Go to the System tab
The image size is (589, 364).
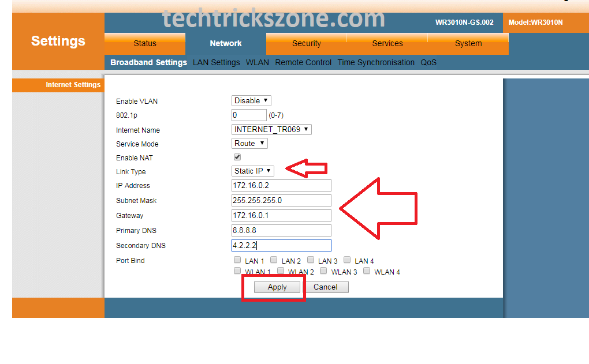point(468,44)
